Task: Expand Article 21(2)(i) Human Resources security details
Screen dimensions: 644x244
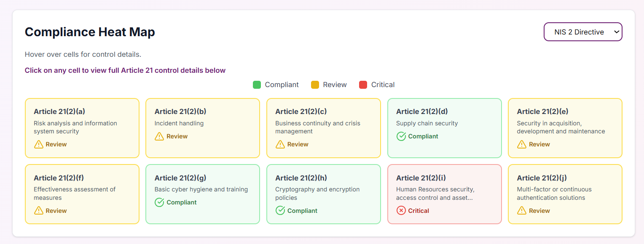Action: coord(444,194)
